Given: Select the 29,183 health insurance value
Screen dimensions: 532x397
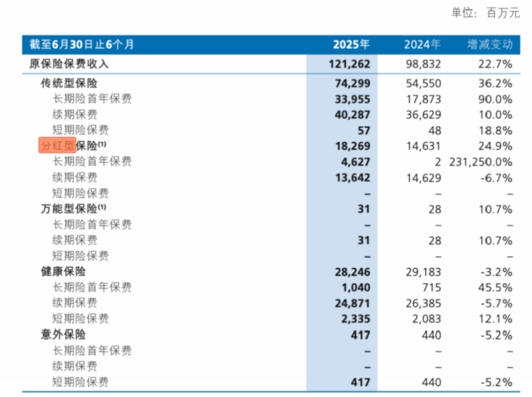Looking at the screenshot, I should [x=423, y=272].
